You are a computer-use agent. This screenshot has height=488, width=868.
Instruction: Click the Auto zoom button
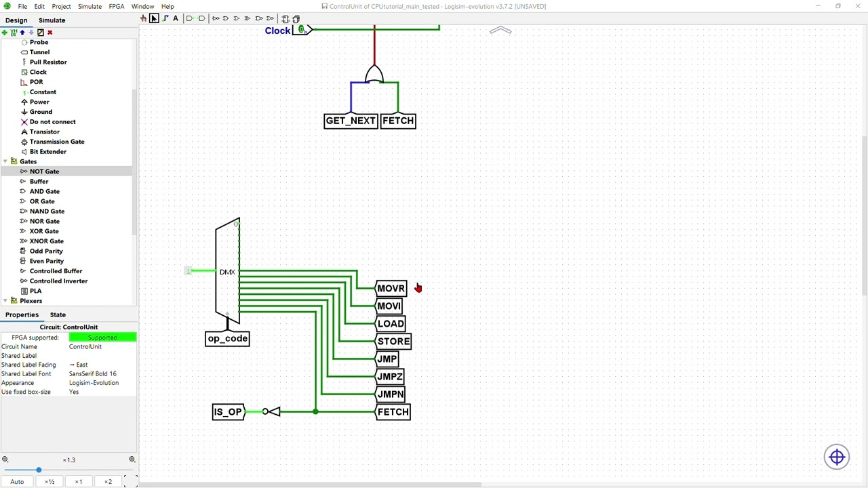point(17,481)
